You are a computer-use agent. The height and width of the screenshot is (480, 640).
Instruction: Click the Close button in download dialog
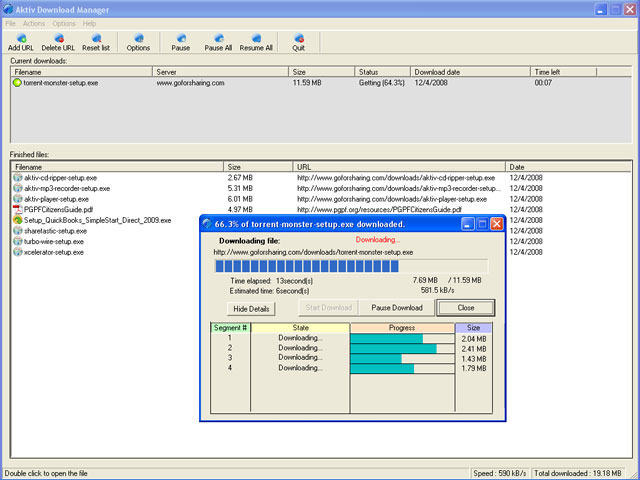click(466, 308)
